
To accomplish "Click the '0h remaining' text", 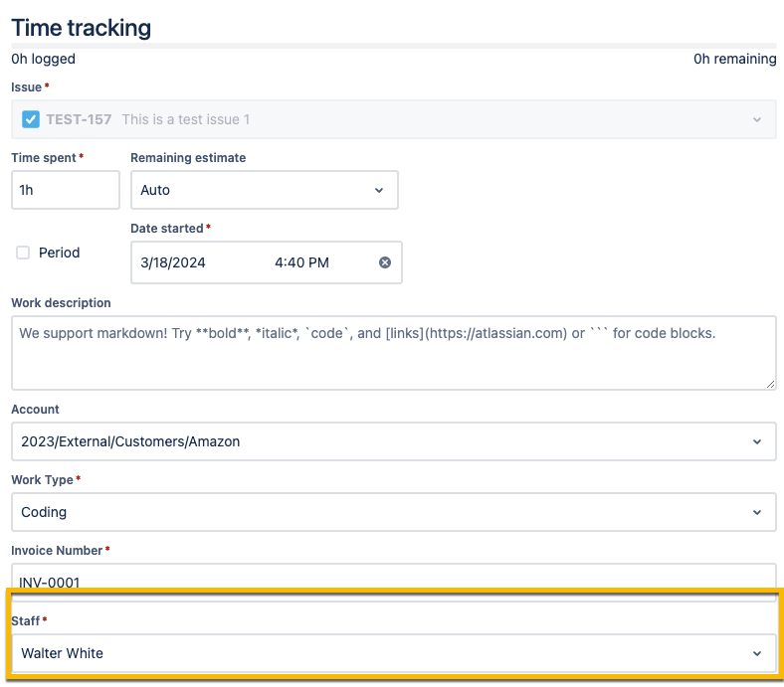I will (x=735, y=59).
